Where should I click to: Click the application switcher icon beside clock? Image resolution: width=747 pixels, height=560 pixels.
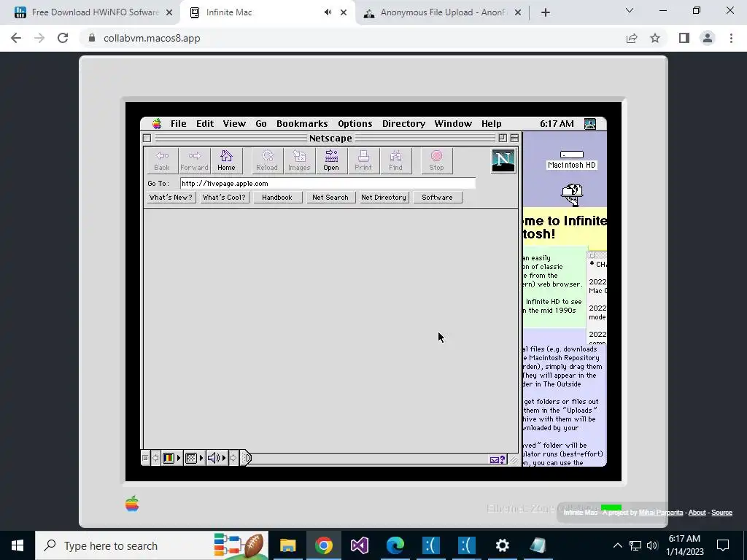pyautogui.click(x=590, y=124)
